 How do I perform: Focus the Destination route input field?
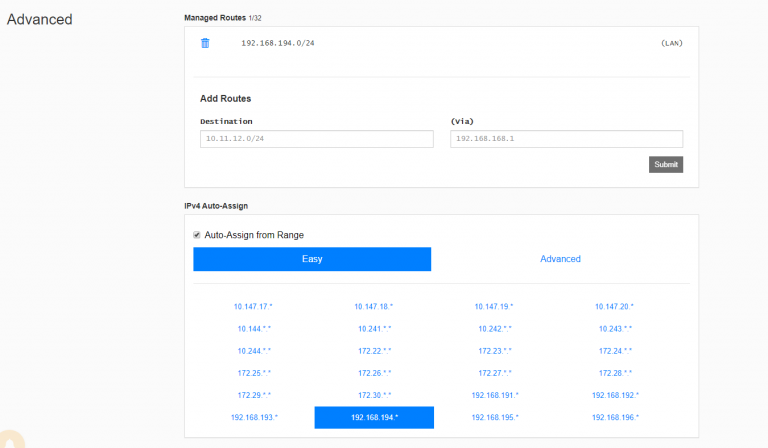tap(316, 139)
